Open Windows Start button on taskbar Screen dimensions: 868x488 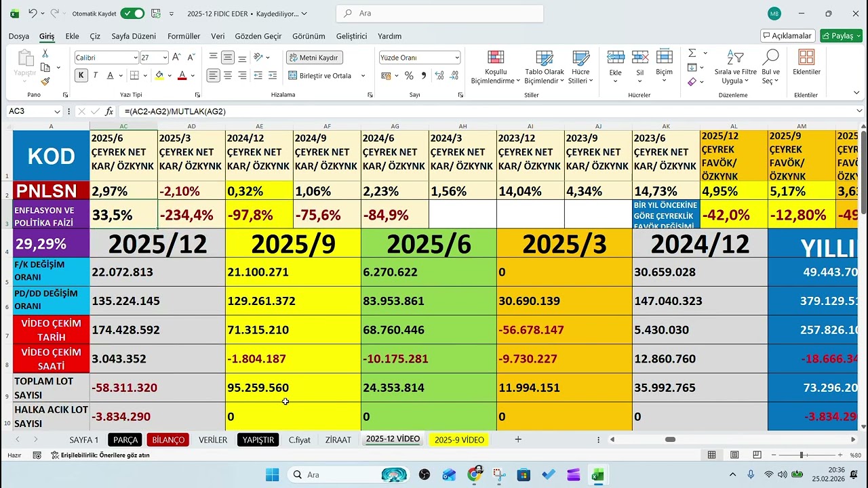[x=272, y=474]
